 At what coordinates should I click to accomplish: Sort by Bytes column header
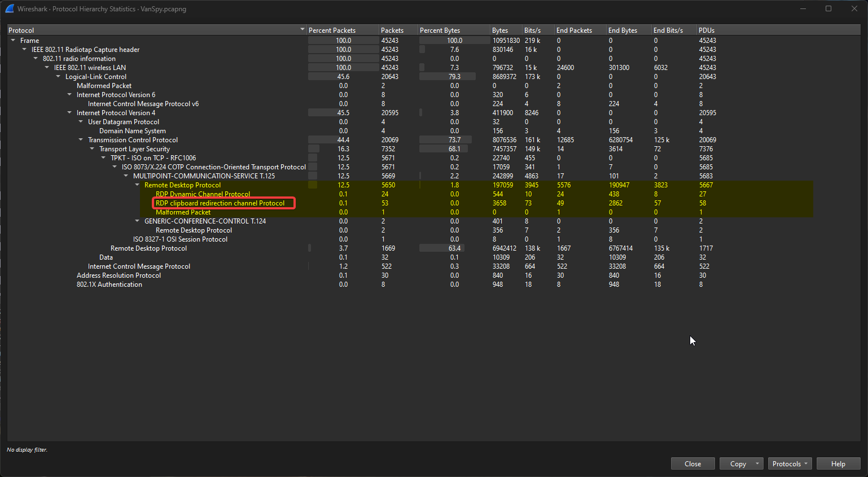pyautogui.click(x=506, y=30)
